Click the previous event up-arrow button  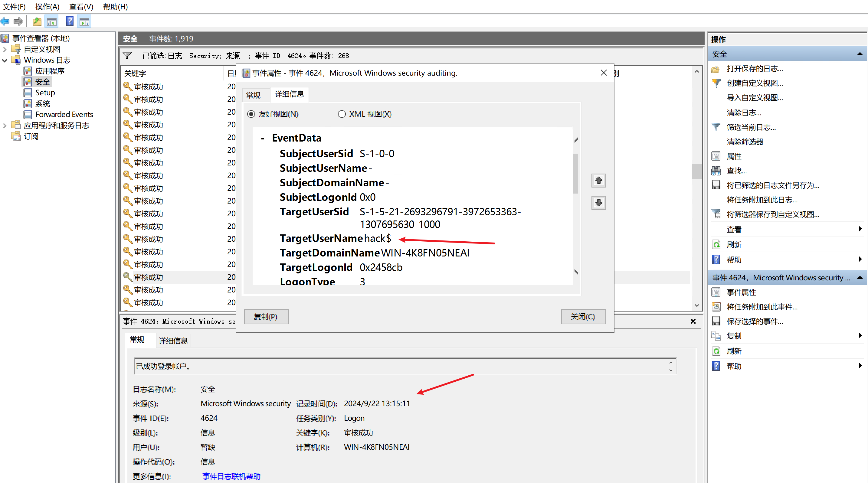click(x=598, y=180)
